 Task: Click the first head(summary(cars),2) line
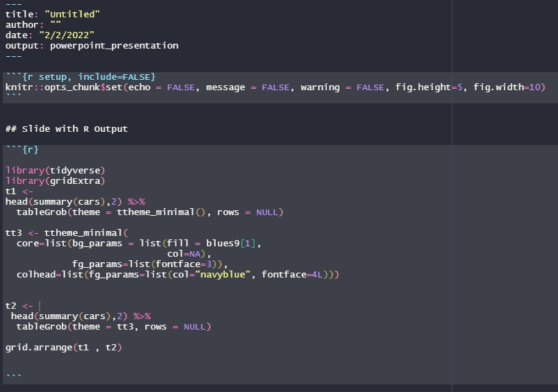(75, 202)
